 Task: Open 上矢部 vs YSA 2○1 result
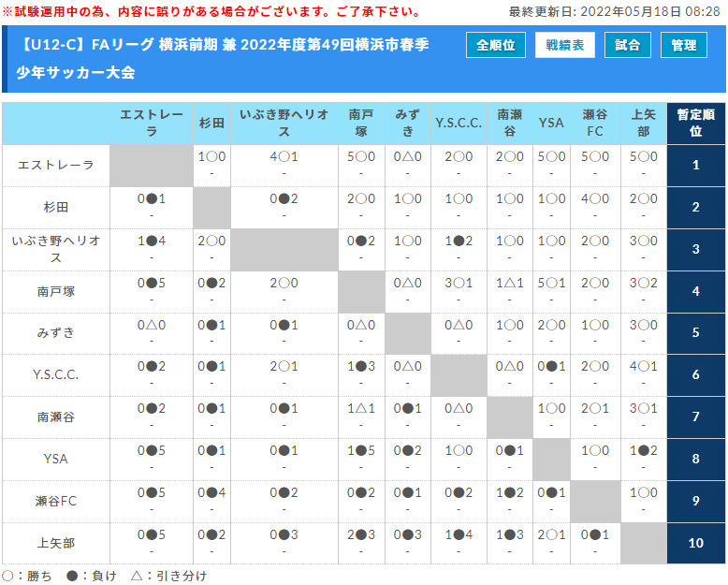pyautogui.click(x=551, y=534)
